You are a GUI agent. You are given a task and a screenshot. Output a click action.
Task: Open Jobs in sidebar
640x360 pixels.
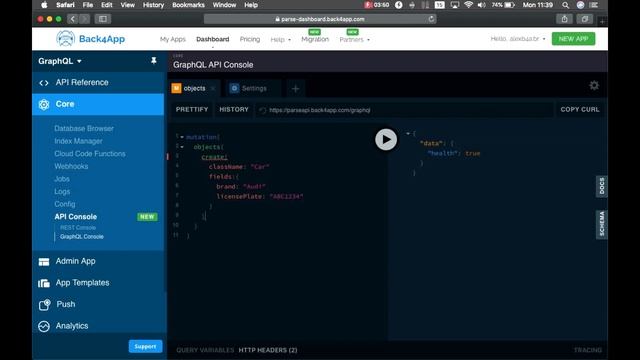coord(62,179)
